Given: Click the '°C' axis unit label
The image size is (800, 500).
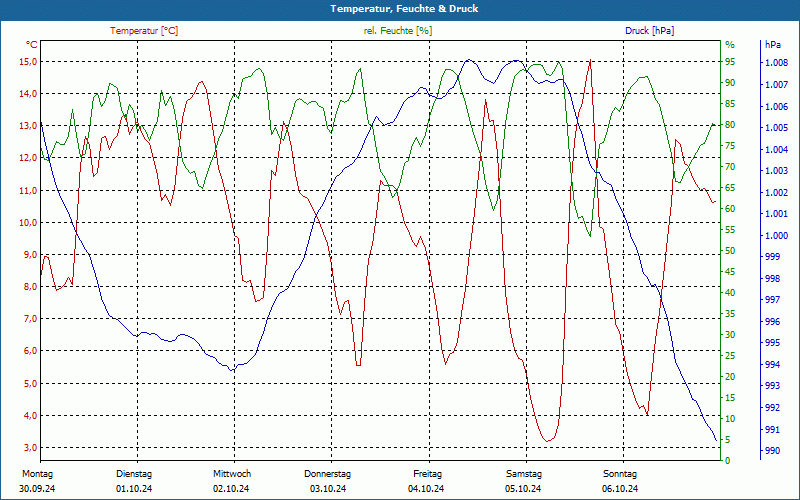Looking at the screenshot, I should [x=32, y=44].
